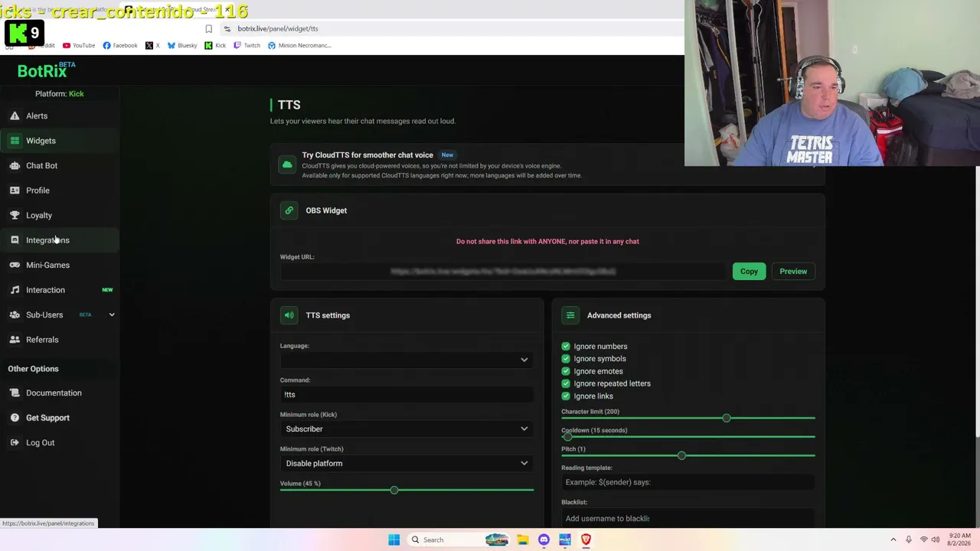The height and width of the screenshot is (551, 980).
Task: Open the Documentation book icon
Action: [15, 393]
